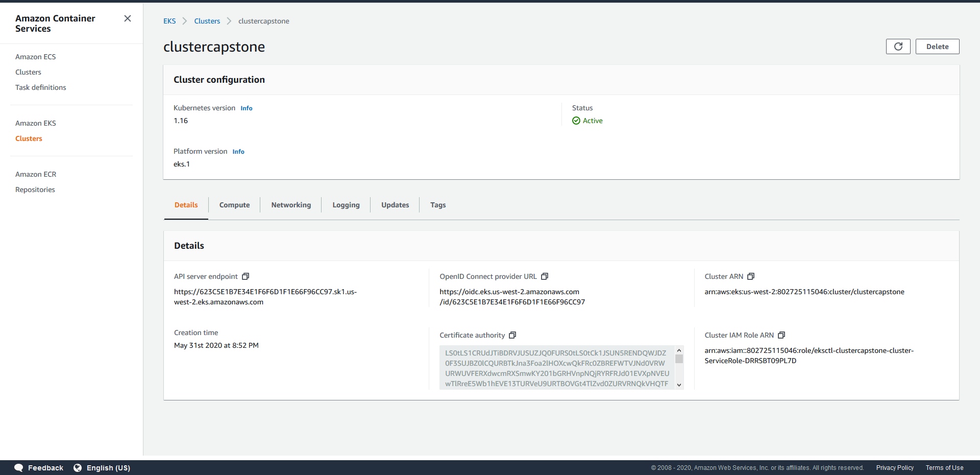Open Kubernetes version Info link

[247, 108]
